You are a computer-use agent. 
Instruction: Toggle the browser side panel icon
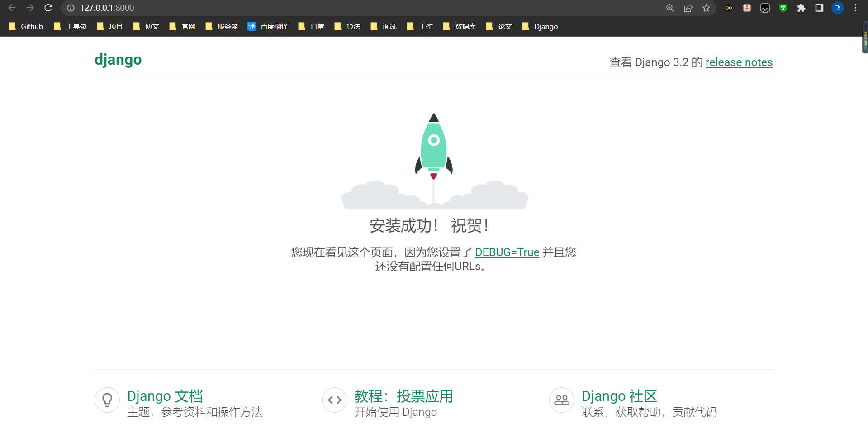[x=819, y=8]
